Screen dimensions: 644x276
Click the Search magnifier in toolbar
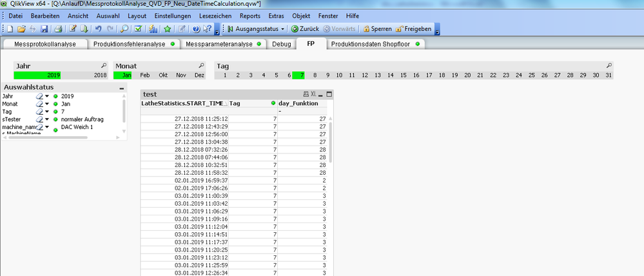tap(124, 29)
